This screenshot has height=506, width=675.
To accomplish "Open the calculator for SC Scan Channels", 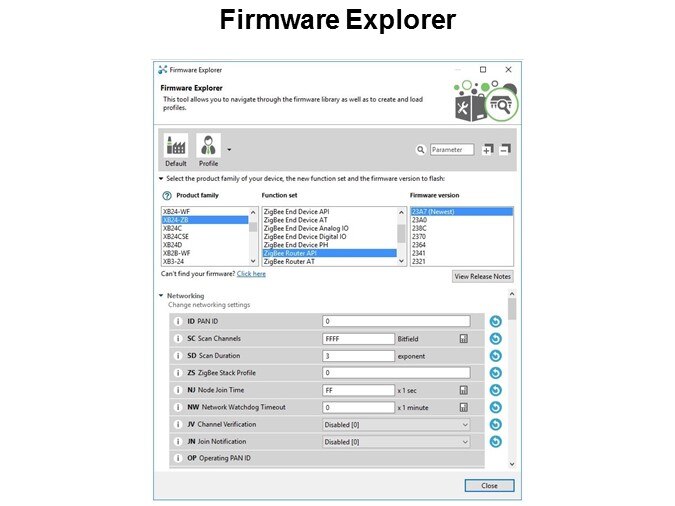I will 464,339.
